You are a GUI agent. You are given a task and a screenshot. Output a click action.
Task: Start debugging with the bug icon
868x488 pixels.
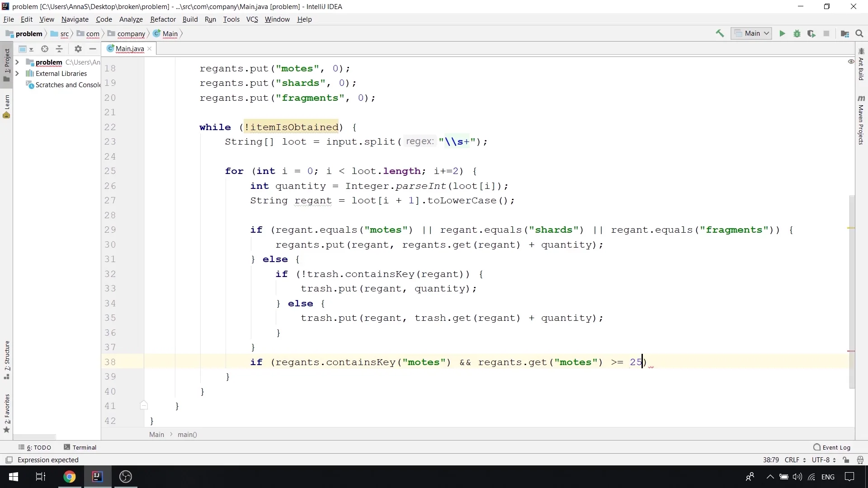797,33
